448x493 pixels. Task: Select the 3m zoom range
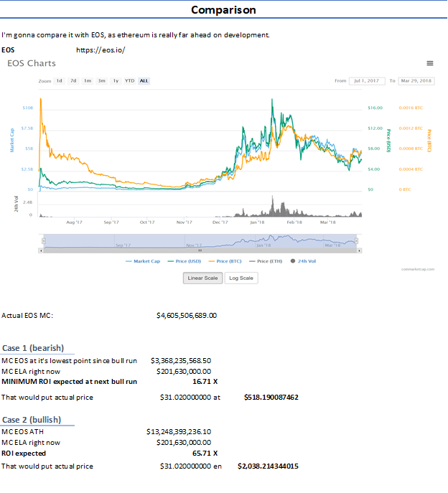102,81
